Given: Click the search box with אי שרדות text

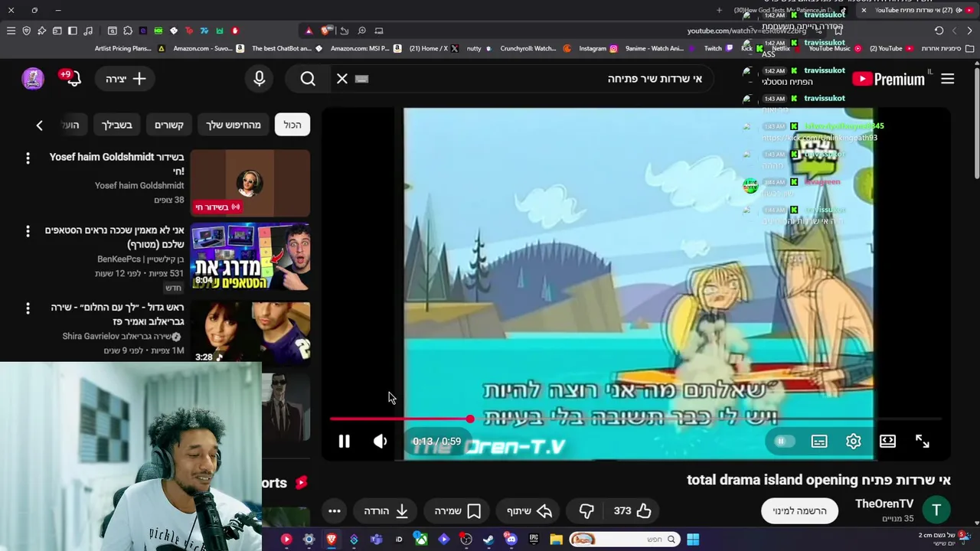Looking at the screenshot, I should (536, 79).
